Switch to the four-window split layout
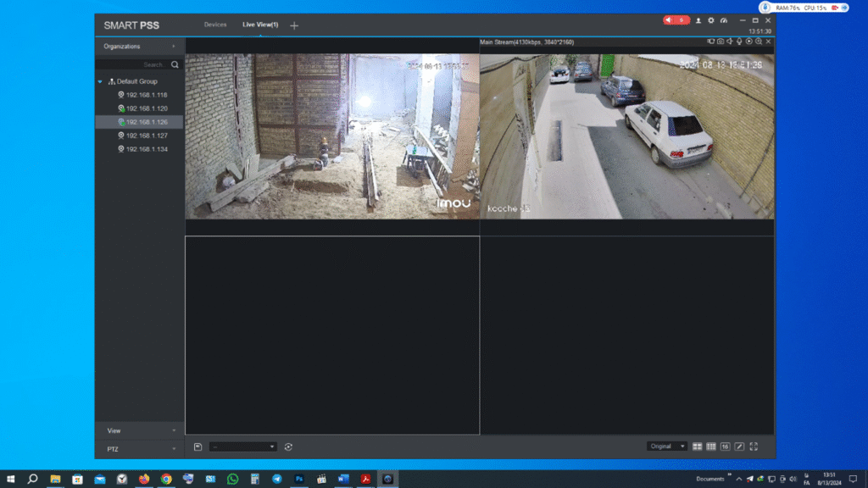This screenshot has height=488, width=868. [x=697, y=446]
